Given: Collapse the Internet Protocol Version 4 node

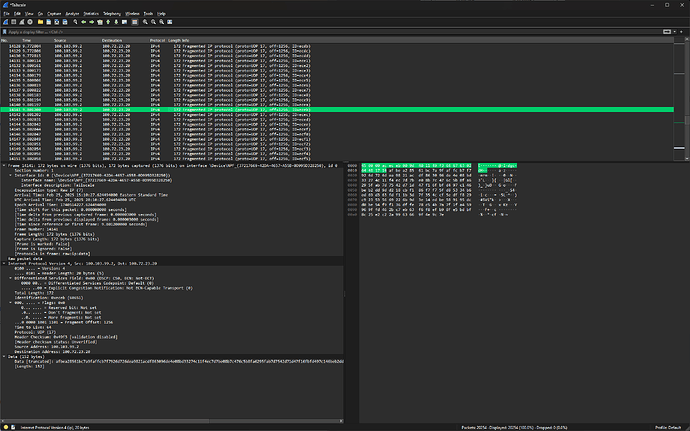Looking at the screenshot, I should click(x=4, y=263).
